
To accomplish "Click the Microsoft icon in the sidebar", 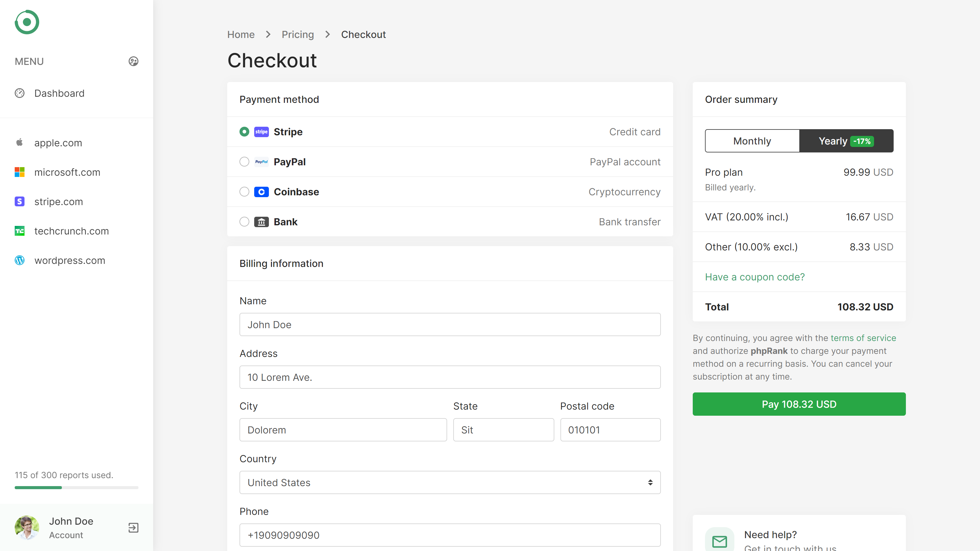I will pos(19,172).
